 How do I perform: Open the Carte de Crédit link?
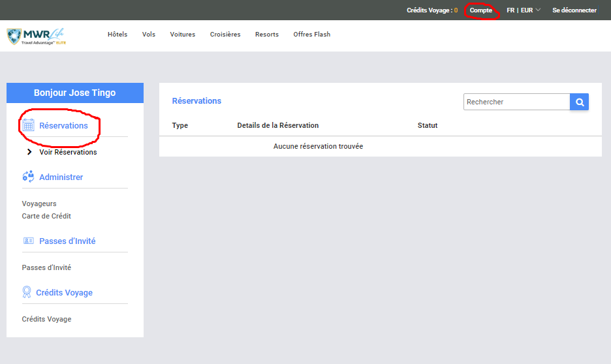[46, 216]
